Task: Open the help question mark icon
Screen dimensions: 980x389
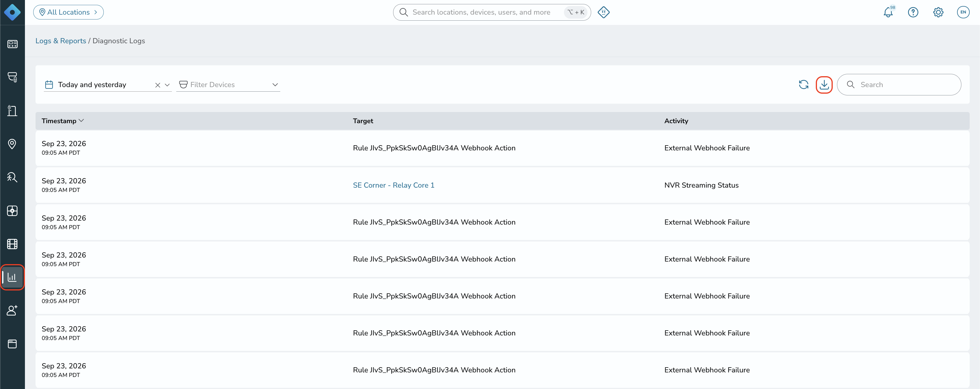Action: coord(913,12)
